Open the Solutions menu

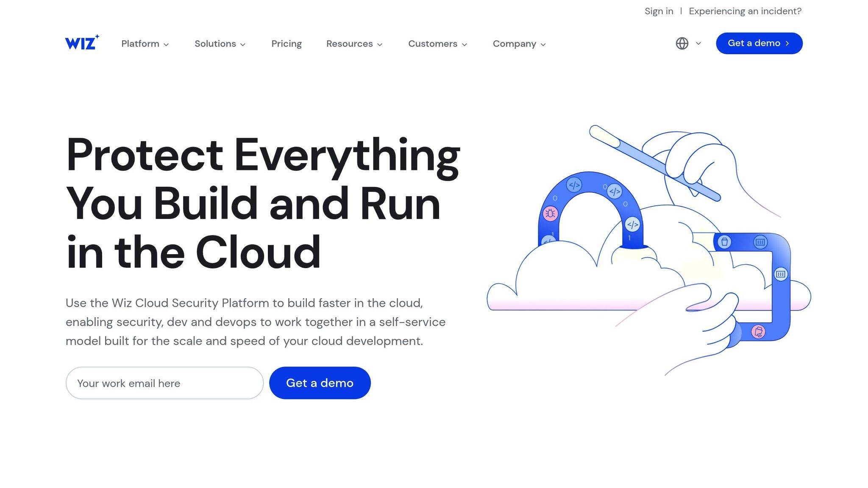click(x=220, y=44)
